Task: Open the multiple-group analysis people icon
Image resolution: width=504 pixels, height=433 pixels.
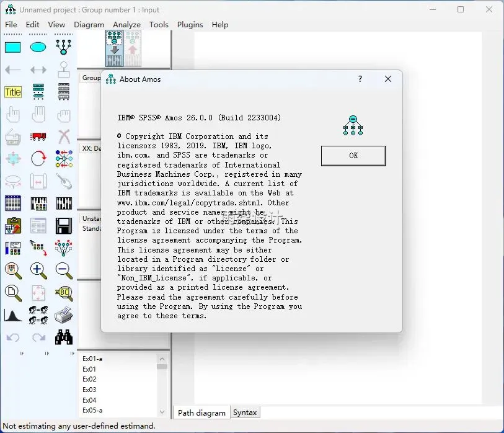Action: 38,315
